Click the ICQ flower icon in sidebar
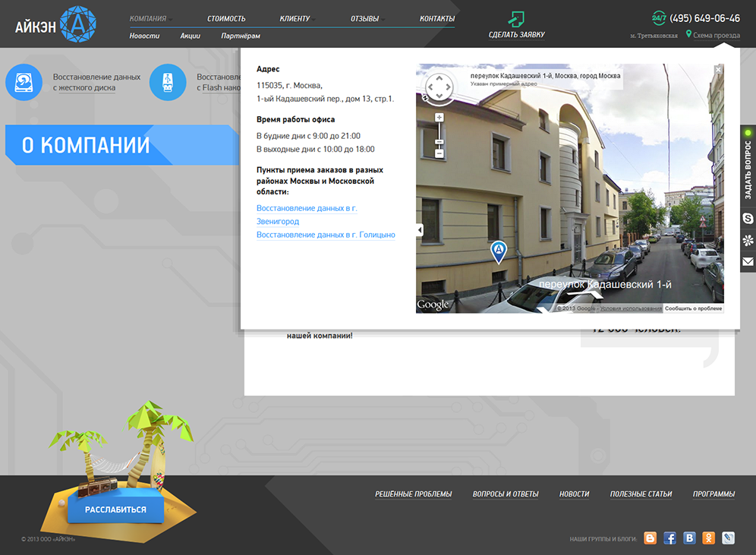Viewport: 756px width, 555px height. tap(748, 240)
